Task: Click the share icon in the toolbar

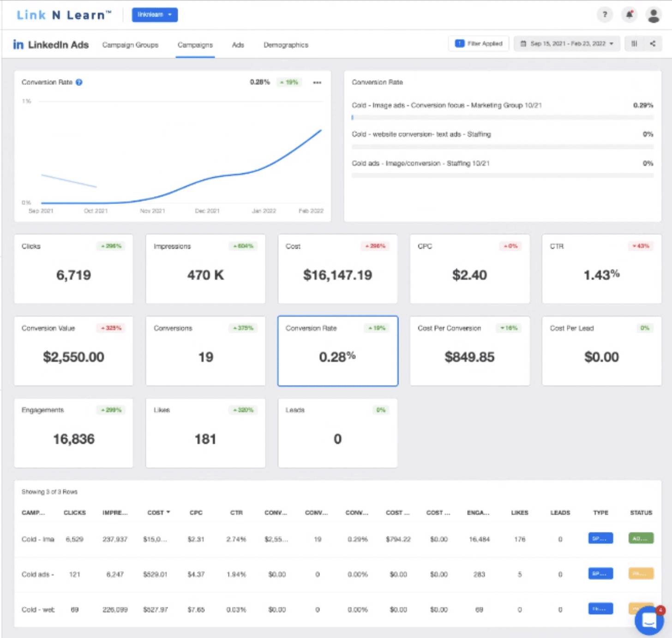Action: click(653, 43)
